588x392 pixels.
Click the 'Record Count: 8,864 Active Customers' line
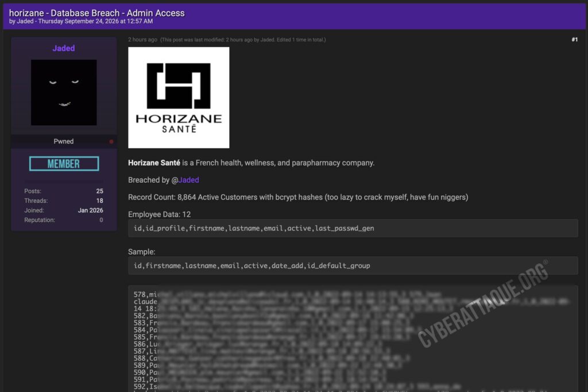tap(298, 197)
